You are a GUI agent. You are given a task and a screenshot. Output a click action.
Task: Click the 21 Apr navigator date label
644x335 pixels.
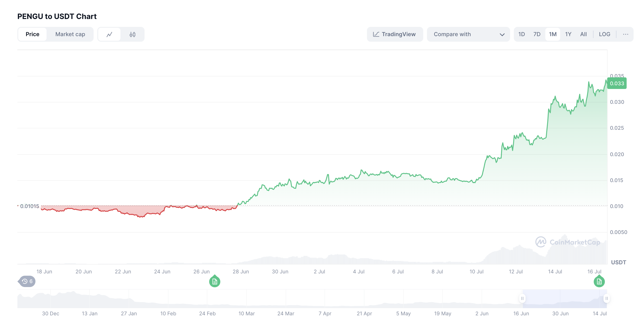(364, 313)
